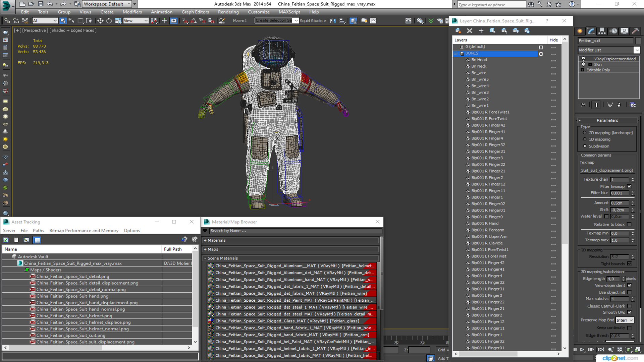The image size is (644, 362).
Task: Toggle Filter texmap checkbox
Action: tap(629, 187)
